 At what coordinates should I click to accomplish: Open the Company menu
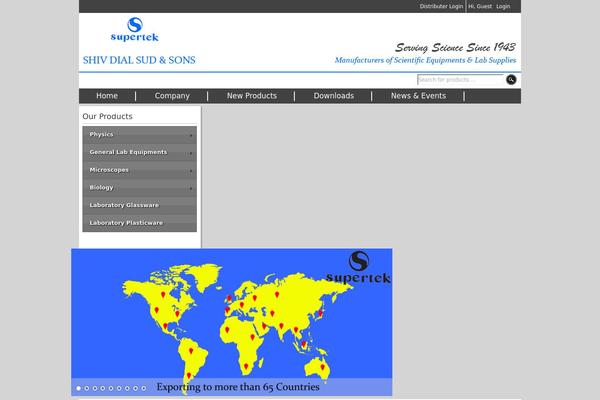click(x=172, y=96)
